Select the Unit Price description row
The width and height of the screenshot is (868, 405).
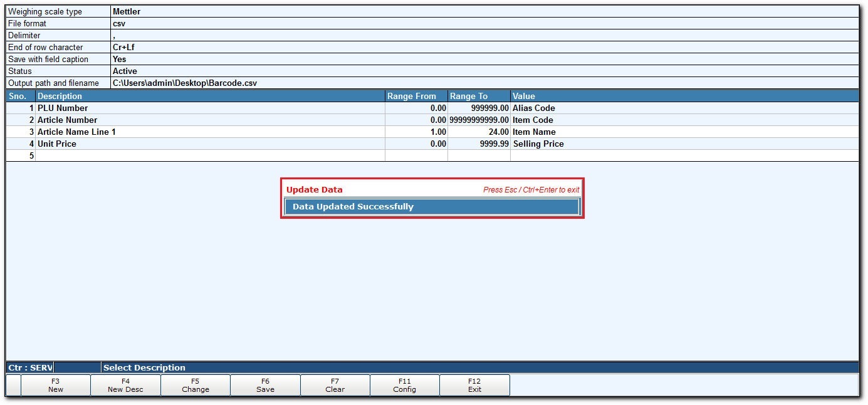coord(210,144)
